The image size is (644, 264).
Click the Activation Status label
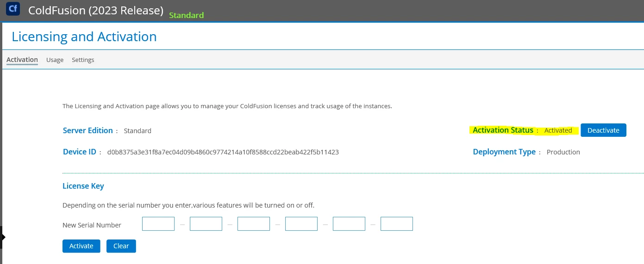tap(503, 130)
